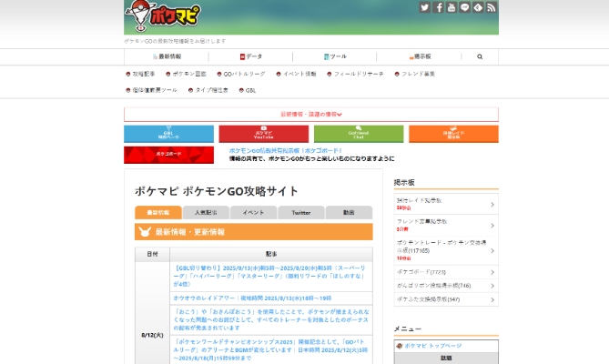Go to ポケモン図鑑 in the sub navigation
Screen dimensions: 609x364
(186, 74)
